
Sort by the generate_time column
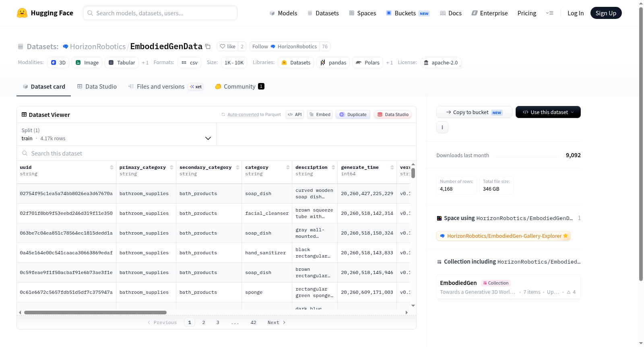point(392,167)
